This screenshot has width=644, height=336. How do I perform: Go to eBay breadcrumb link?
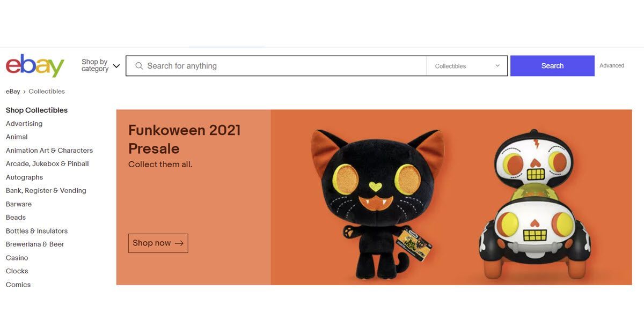point(13,92)
